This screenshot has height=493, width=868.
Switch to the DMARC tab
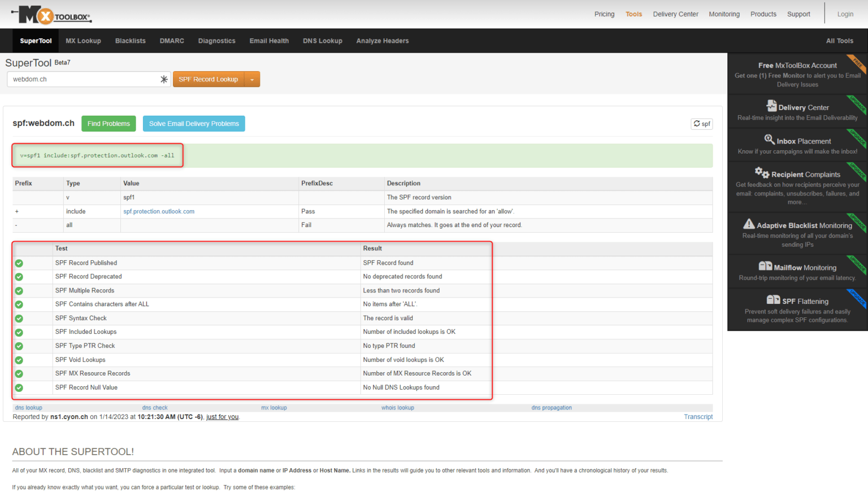(x=171, y=41)
